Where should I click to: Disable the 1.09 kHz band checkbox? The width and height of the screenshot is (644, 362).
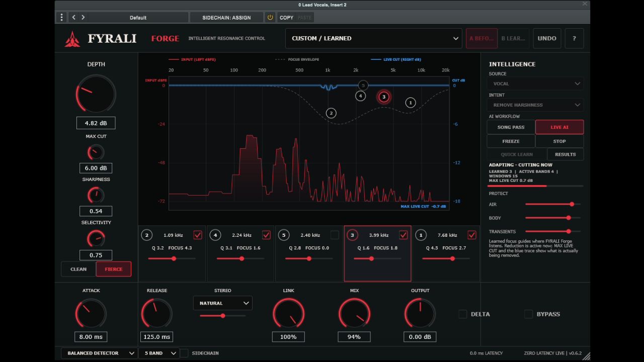[x=198, y=235]
